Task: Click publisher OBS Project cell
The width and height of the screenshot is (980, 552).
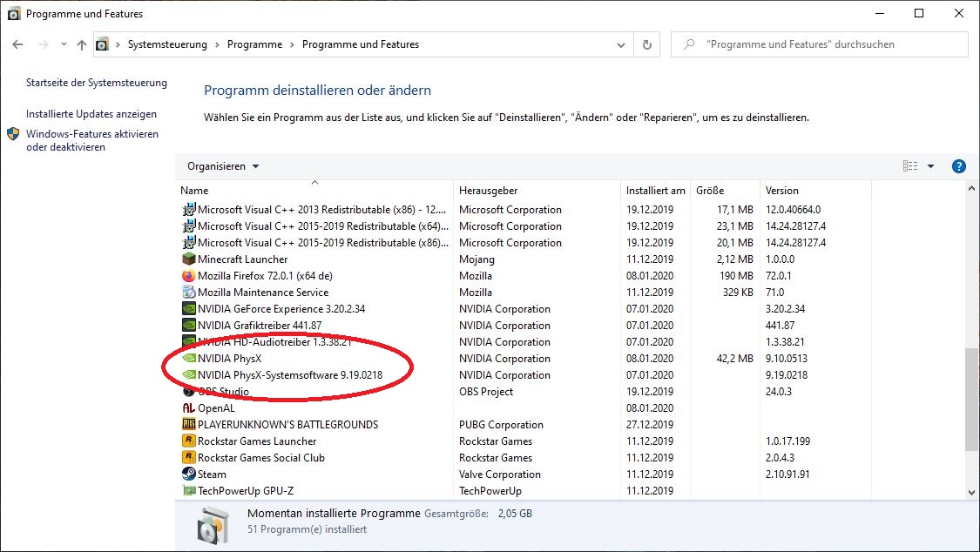Action: [x=485, y=392]
